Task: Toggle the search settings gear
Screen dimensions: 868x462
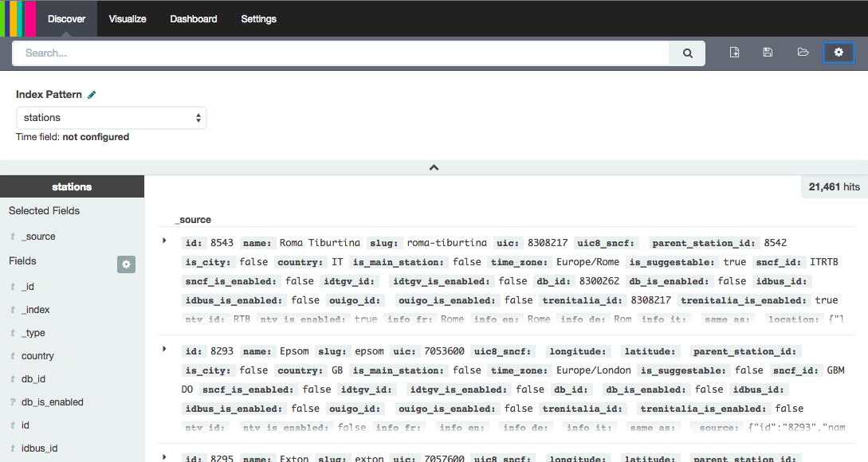Action: coord(839,53)
